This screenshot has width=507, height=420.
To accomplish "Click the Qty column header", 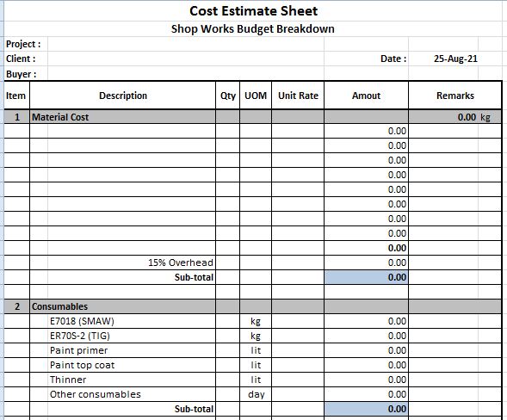I will (x=228, y=96).
